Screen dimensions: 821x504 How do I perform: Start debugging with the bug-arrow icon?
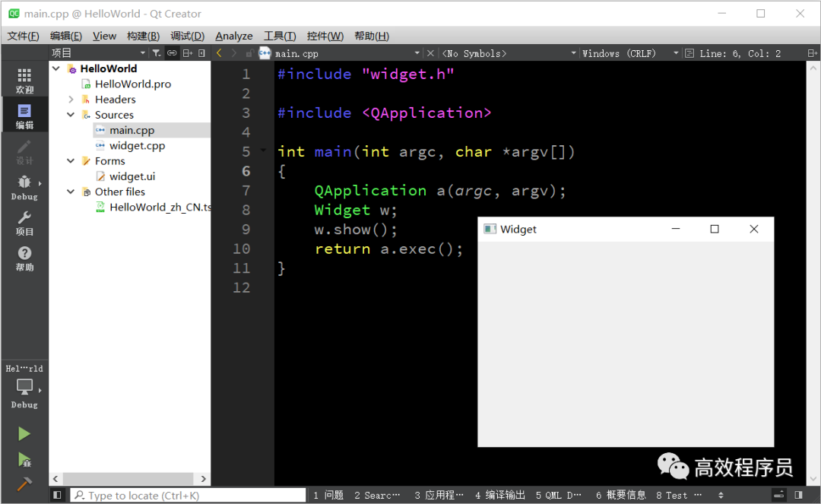coord(24,459)
